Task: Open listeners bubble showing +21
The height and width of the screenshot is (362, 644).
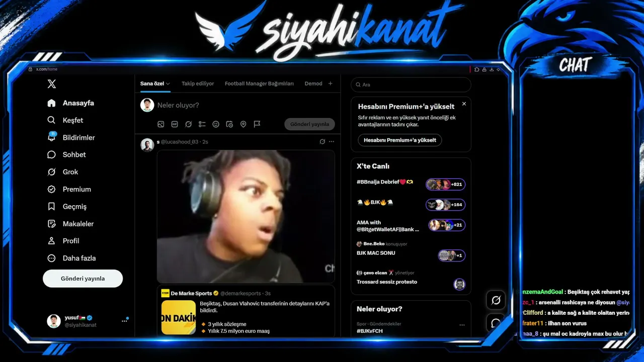Action: pyautogui.click(x=447, y=225)
